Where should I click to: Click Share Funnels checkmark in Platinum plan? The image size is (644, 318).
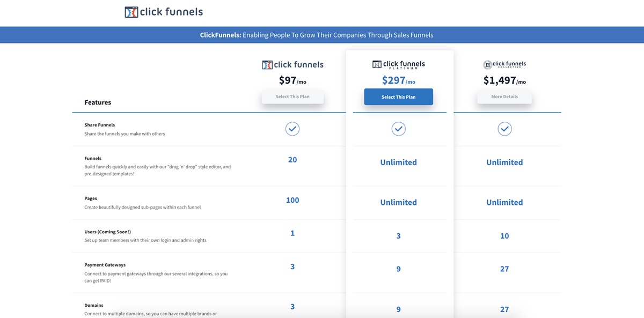[x=398, y=129]
